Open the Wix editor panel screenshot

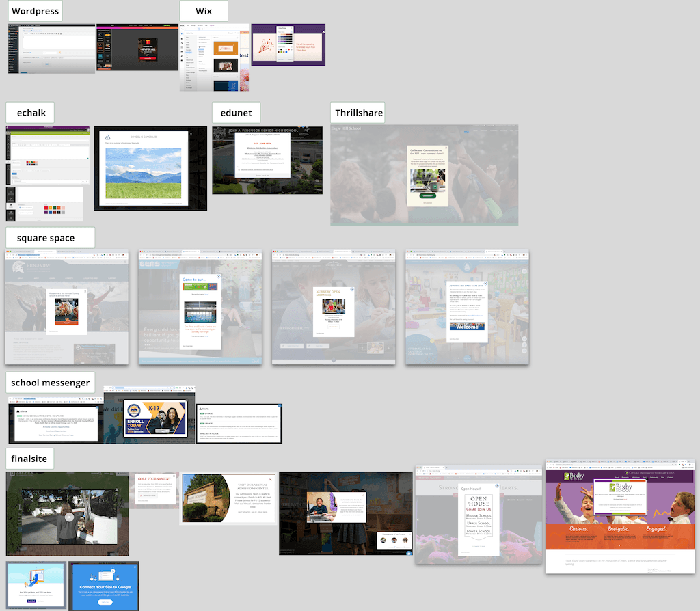tap(214, 57)
